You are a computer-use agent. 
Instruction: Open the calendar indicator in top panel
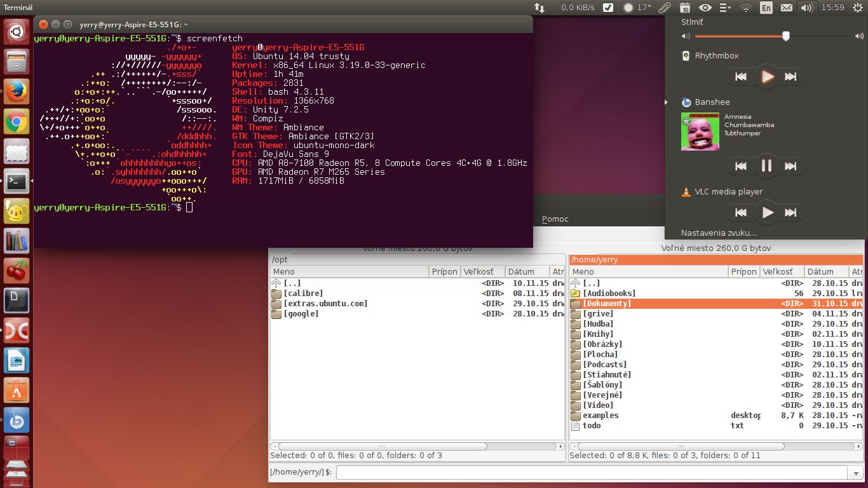[x=684, y=8]
